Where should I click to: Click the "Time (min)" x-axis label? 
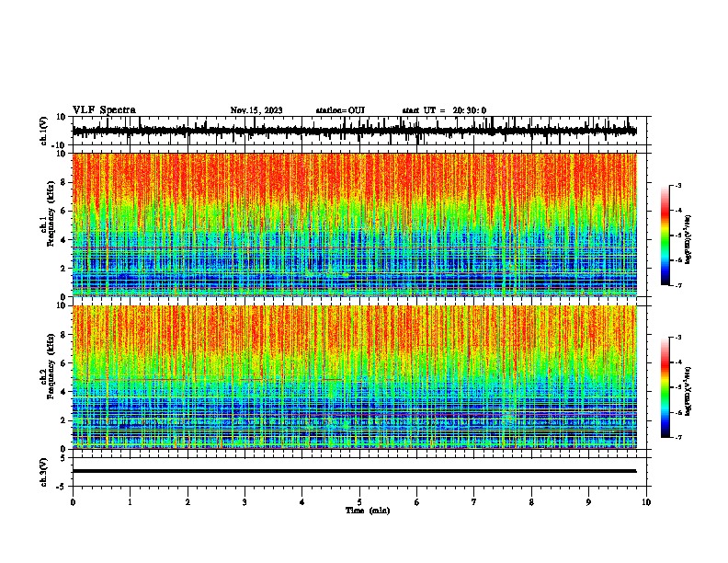[368, 511]
